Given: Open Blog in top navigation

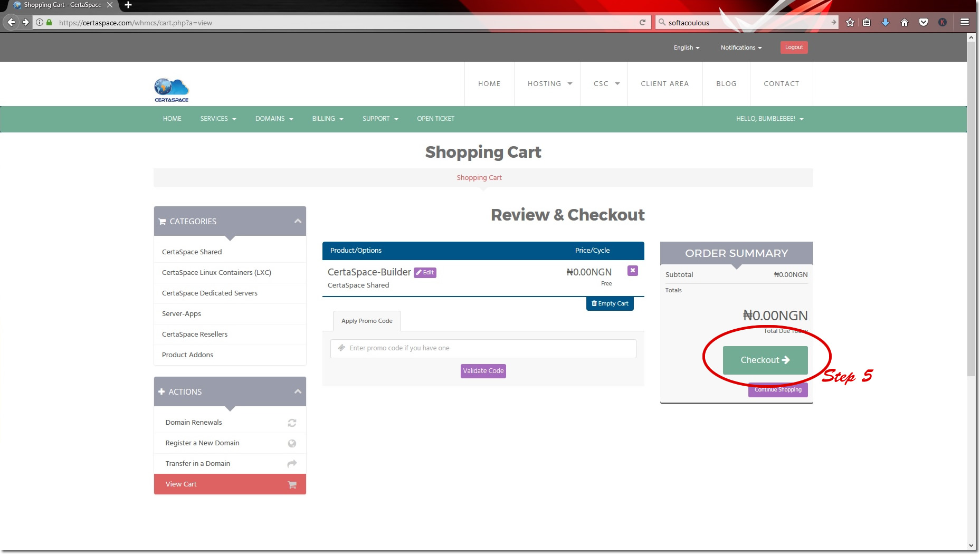Looking at the screenshot, I should tap(726, 83).
